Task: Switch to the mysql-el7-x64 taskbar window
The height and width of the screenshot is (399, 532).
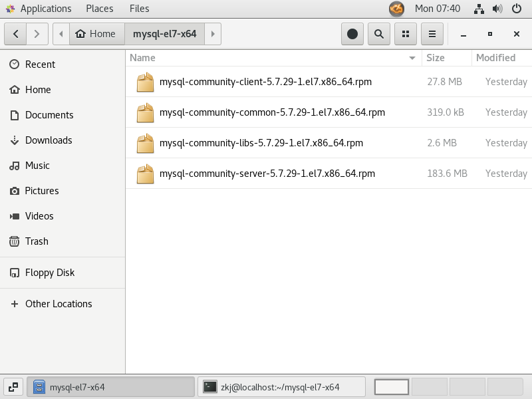Action: coord(110,387)
